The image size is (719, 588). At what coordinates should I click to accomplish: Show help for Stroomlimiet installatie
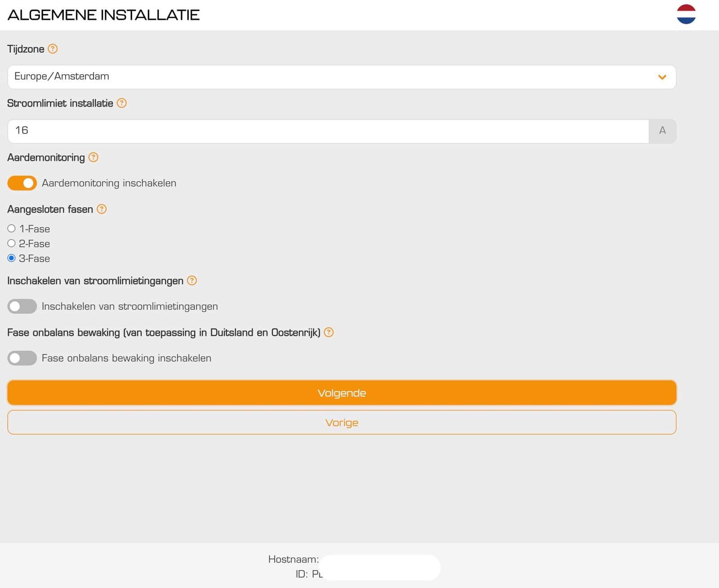[x=122, y=103]
